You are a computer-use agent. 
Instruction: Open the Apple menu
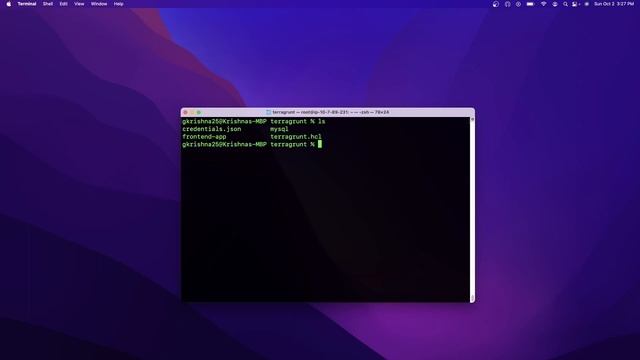[x=9, y=4]
